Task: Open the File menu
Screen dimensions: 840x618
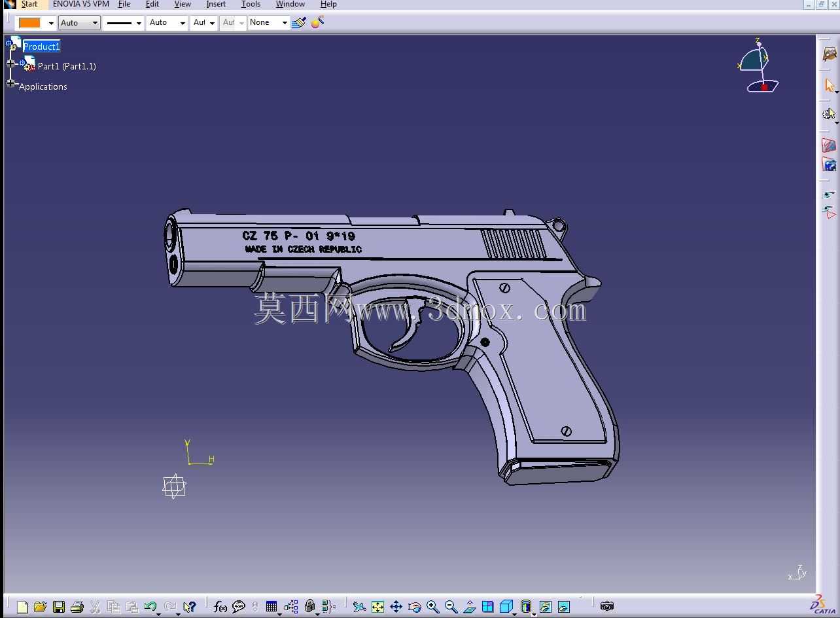Action: 124,4
